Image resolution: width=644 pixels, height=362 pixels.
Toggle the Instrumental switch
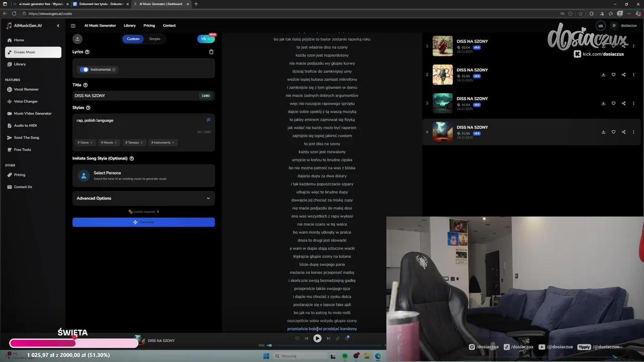pos(84,69)
